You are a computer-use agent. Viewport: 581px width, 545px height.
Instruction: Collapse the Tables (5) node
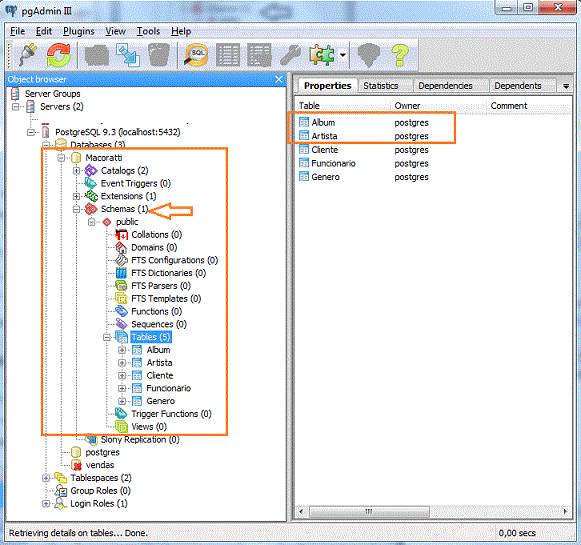(x=107, y=337)
